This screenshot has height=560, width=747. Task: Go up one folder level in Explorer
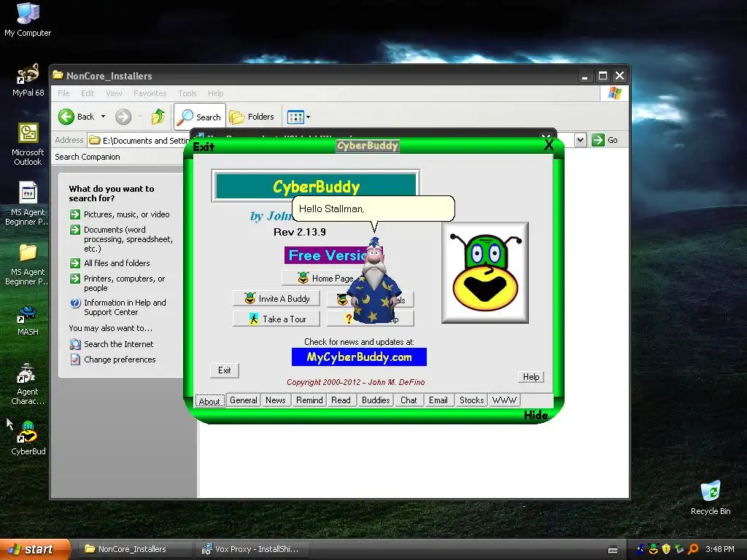[x=158, y=117]
